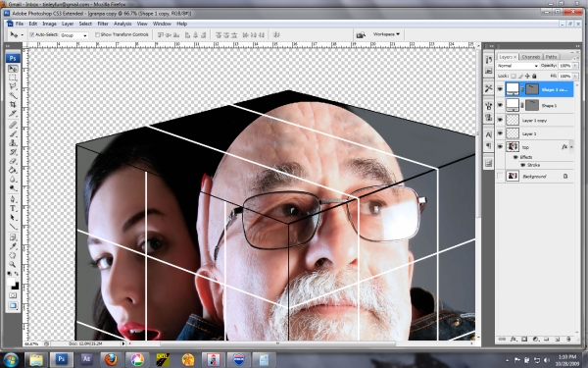Click the Stroke effect entry
Viewport: 588px width, 368px height.
point(533,165)
